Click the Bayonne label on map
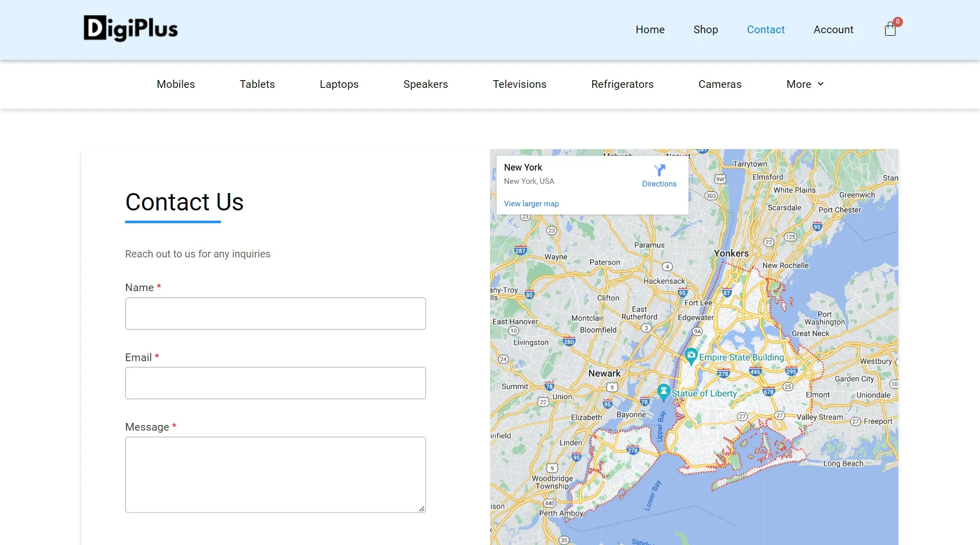This screenshot has width=980, height=545. coord(631,415)
